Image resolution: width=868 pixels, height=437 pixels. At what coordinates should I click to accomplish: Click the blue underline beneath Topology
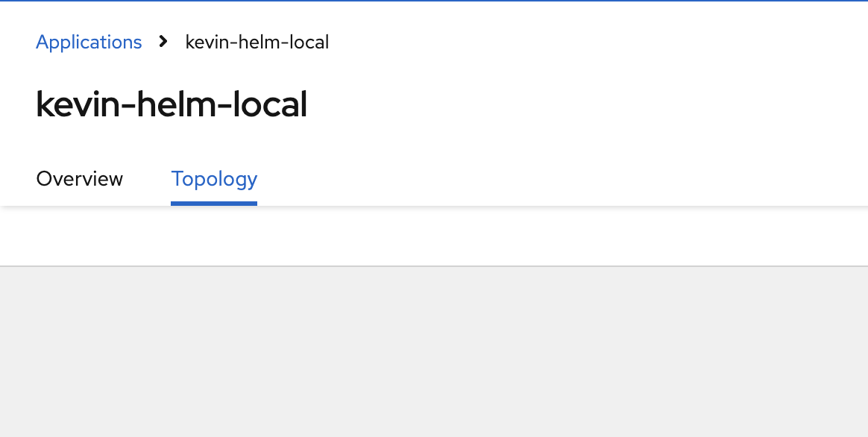pyautogui.click(x=214, y=203)
